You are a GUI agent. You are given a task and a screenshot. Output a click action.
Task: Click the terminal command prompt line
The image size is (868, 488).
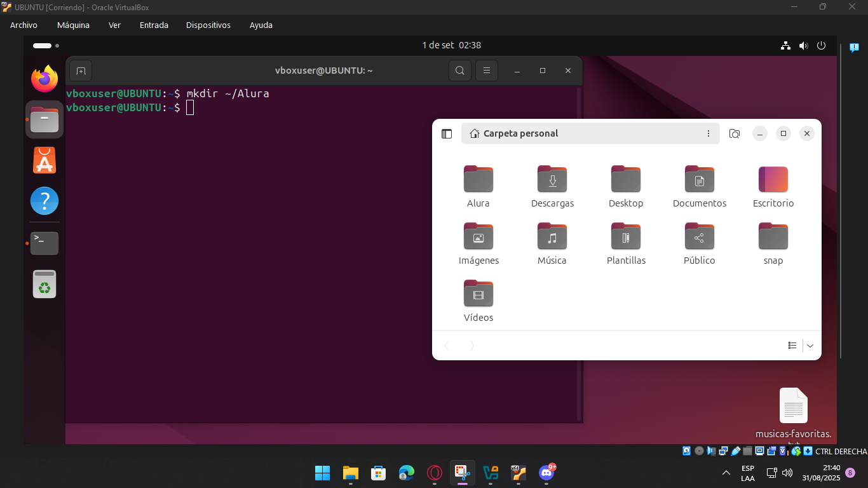130,107
